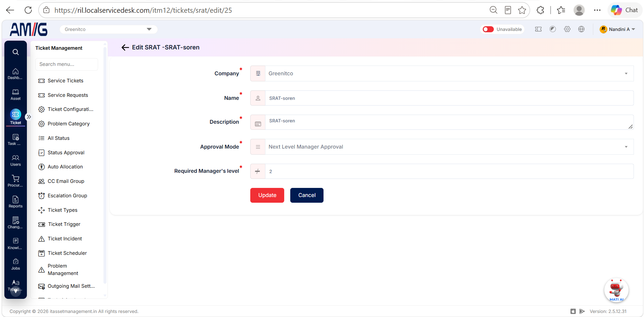Image resolution: width=644 pixels, height=317 pixels.
Task: Open the Reports module icon
Action: (x=15, y=202)
